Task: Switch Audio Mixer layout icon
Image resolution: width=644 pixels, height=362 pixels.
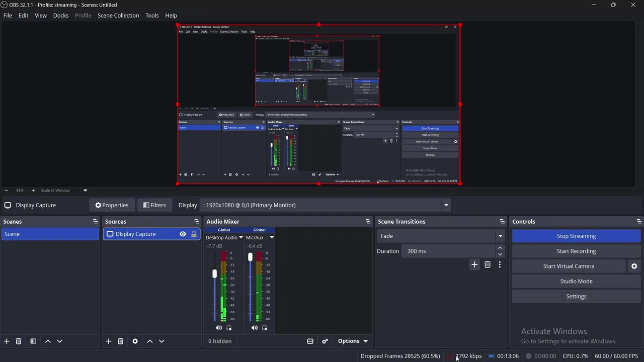Action: tap(310, 341)
